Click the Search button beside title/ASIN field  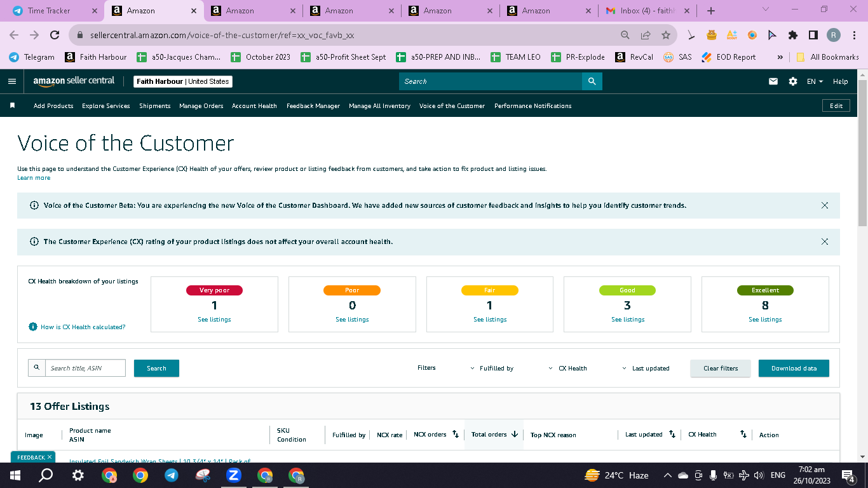click(x=156, y=369)
